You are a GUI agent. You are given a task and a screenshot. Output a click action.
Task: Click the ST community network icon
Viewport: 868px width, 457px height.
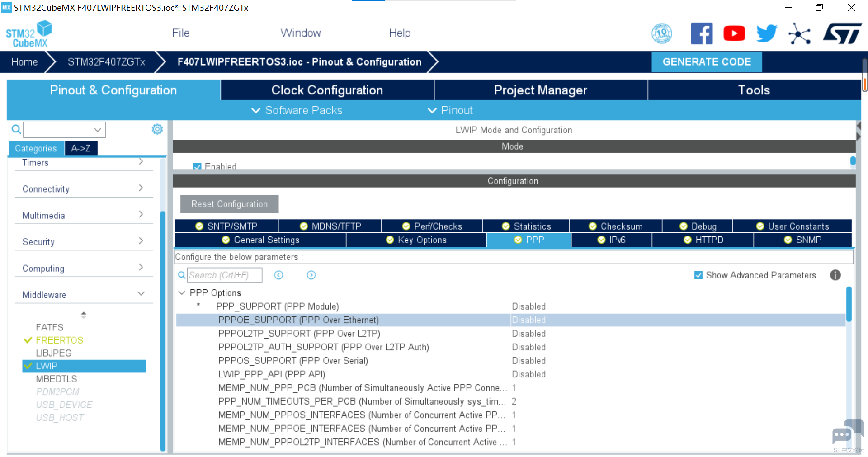(x=799, y=34)
